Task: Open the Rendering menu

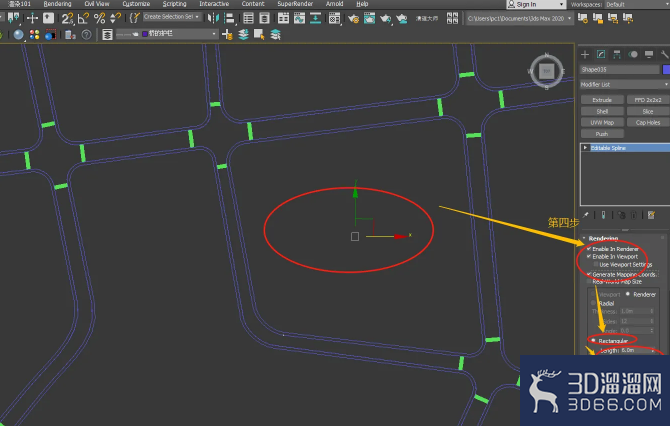Action: [57, 4]
